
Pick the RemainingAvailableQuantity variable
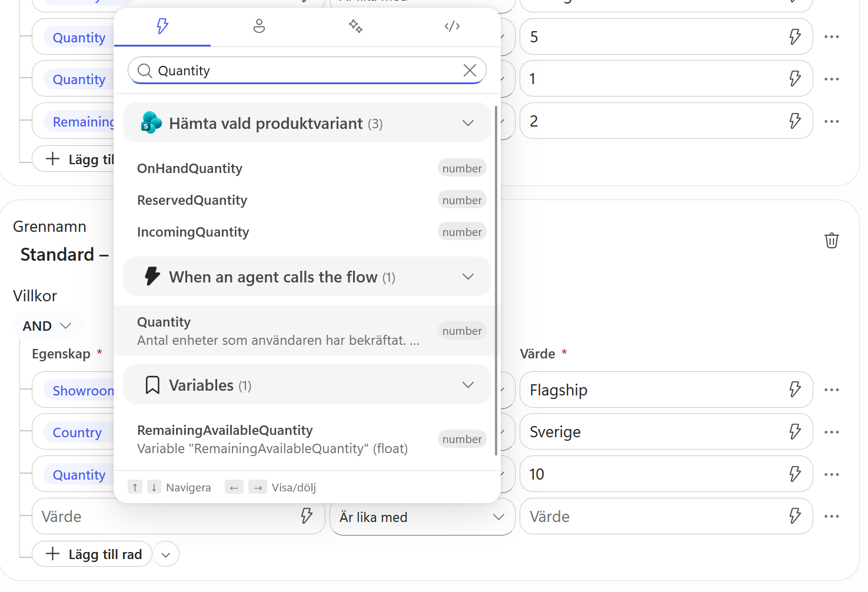pyautogui.click(x=307, y=439)
